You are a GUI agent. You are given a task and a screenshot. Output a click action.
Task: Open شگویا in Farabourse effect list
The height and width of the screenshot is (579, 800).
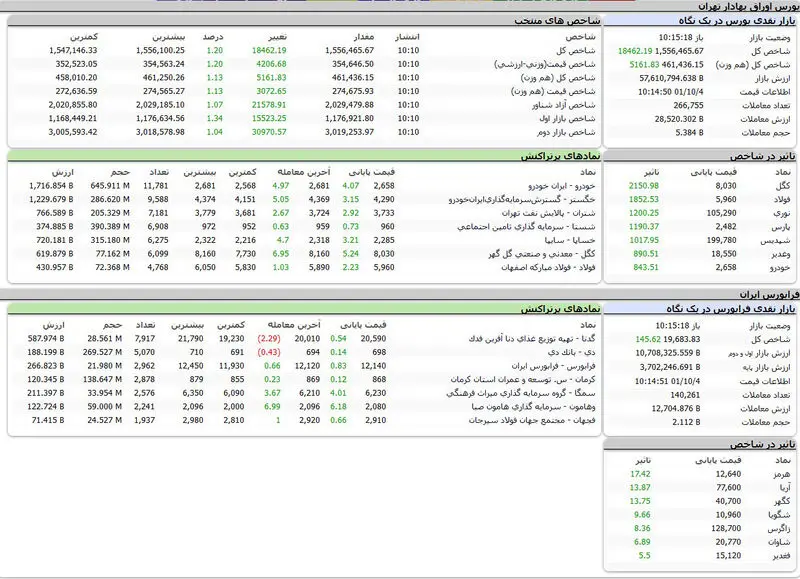[x=780, y=515]
